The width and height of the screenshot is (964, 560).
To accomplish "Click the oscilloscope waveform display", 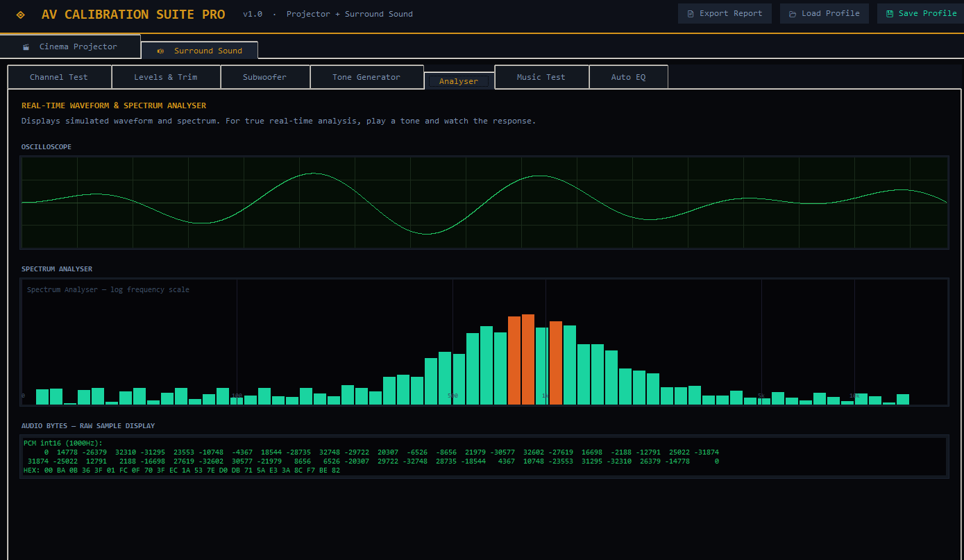I will click(484, 203).
